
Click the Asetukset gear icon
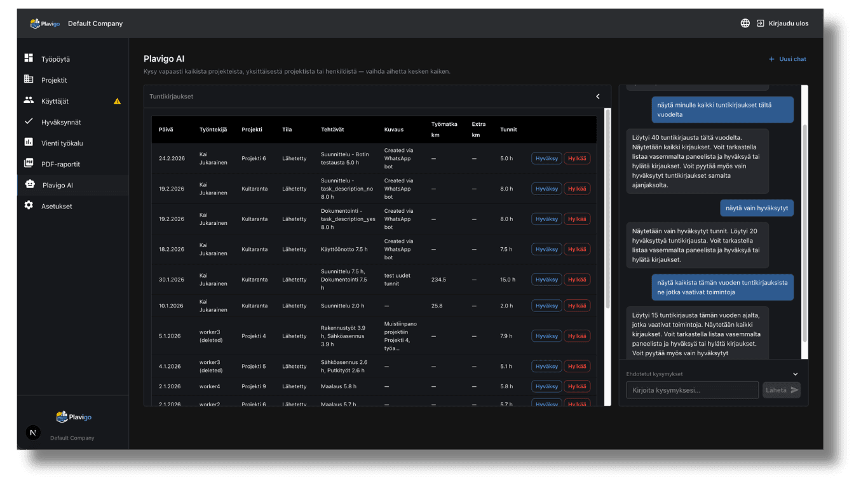coord(29,205)
